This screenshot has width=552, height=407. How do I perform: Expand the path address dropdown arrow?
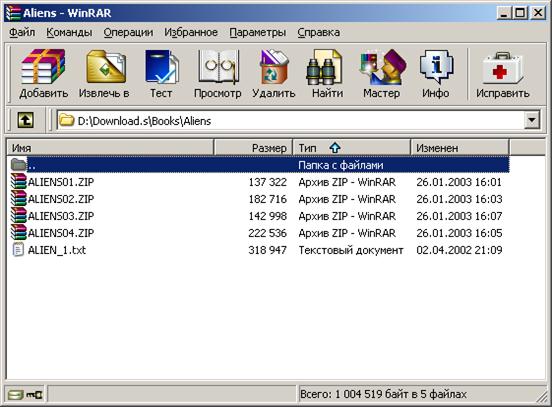pos(532,120)
